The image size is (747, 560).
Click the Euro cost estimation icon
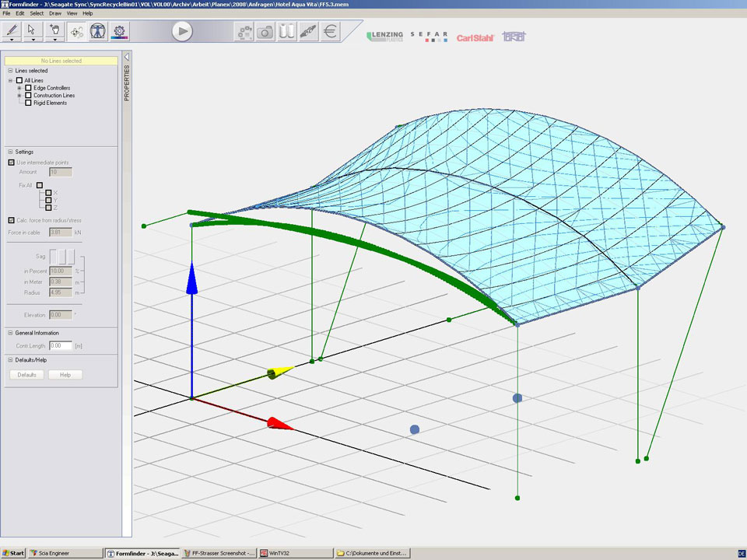coord(331,31)
